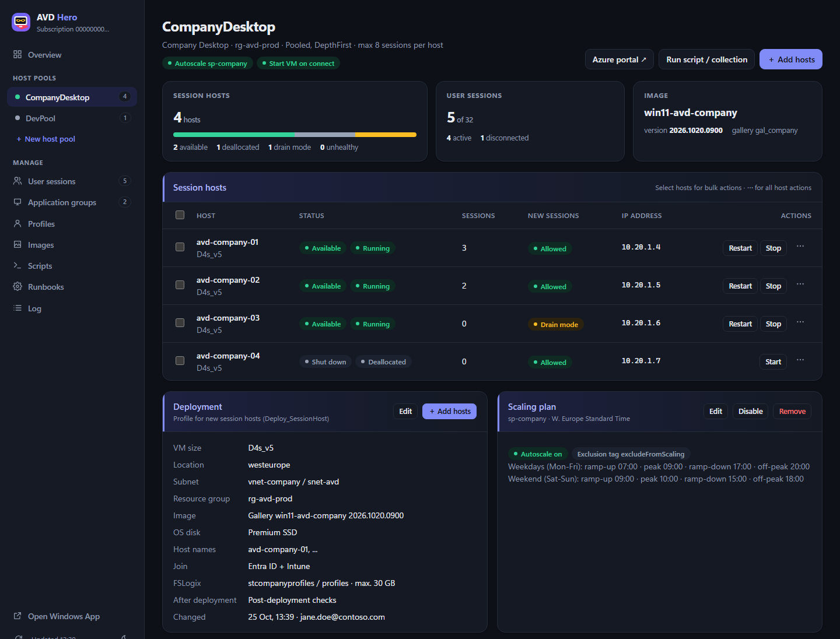
Task: Edit the Deployment profile
Action: tap(405, 411)
